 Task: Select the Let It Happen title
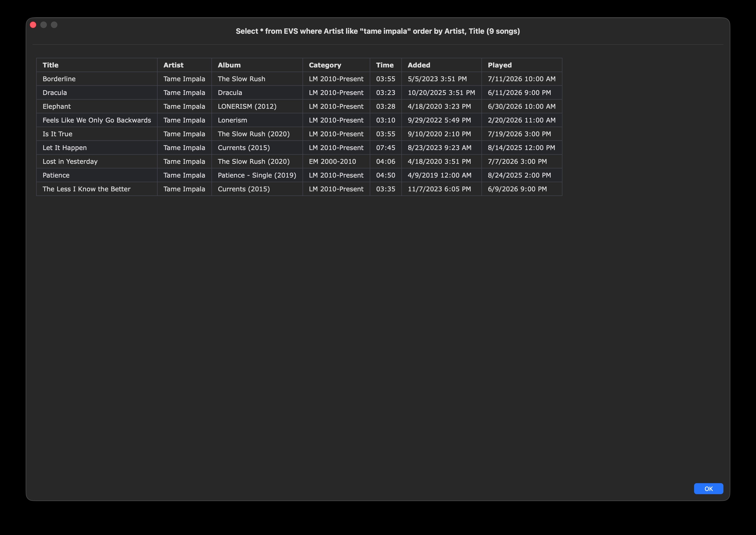click(64, 148)
